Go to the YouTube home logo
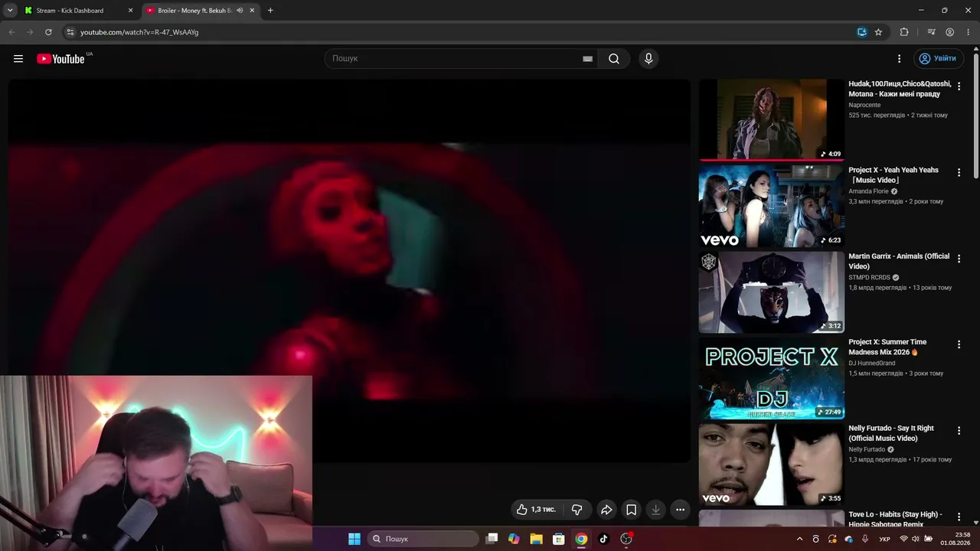Screen dimensions: 980x551 click(60, 59)
